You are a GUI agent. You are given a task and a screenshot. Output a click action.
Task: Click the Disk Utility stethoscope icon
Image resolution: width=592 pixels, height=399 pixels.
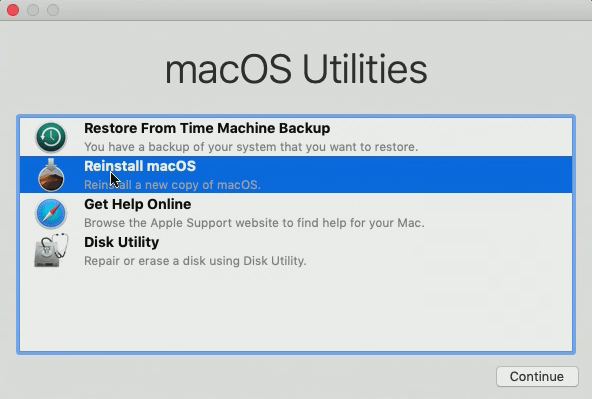[x=51, y=250]
